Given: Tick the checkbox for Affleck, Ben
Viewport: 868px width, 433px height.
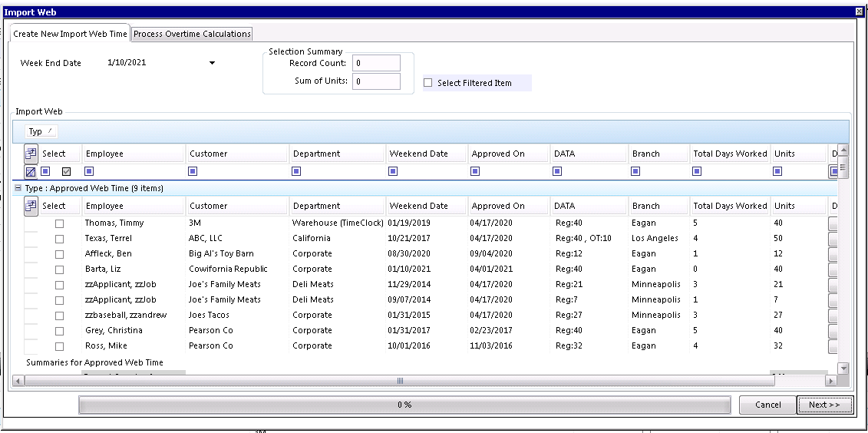Looking at the screenshot, I should tap(59, 255).
